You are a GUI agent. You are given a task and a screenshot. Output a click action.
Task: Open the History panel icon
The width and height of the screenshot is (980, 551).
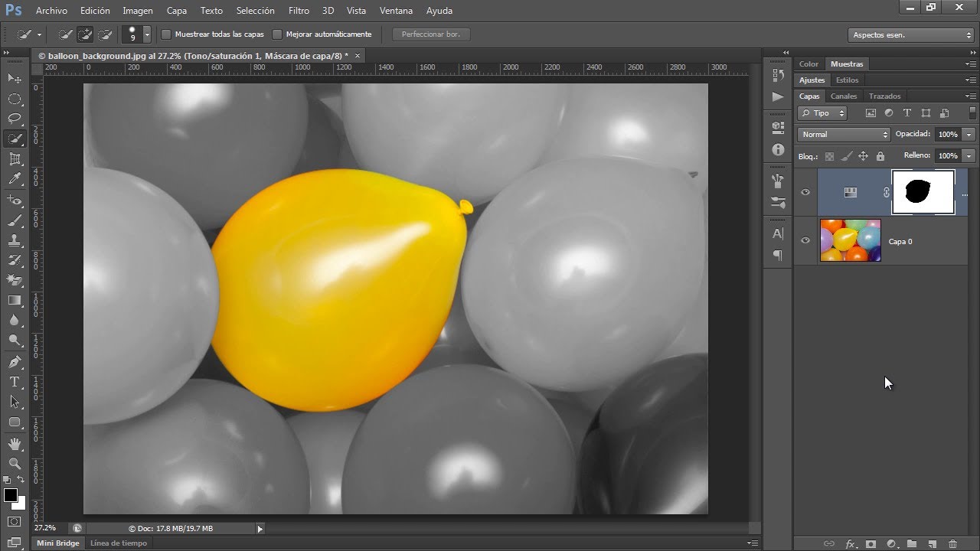(778, 75)
